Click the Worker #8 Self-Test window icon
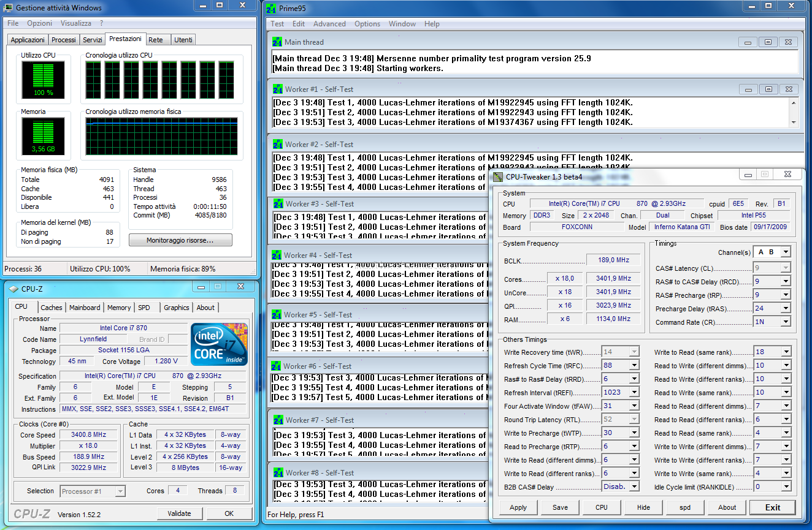Viewport: 812px width, 530px height. 278,473
